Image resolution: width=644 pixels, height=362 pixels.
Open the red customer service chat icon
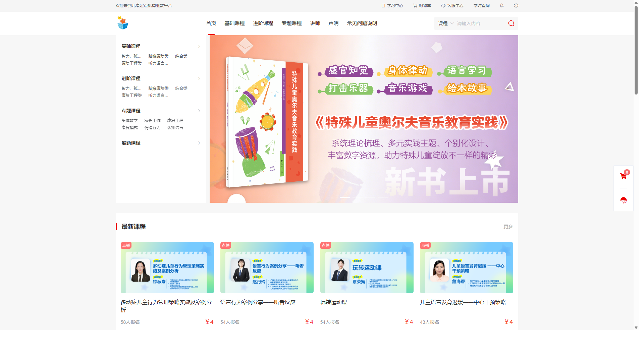(x=623, y=200)
